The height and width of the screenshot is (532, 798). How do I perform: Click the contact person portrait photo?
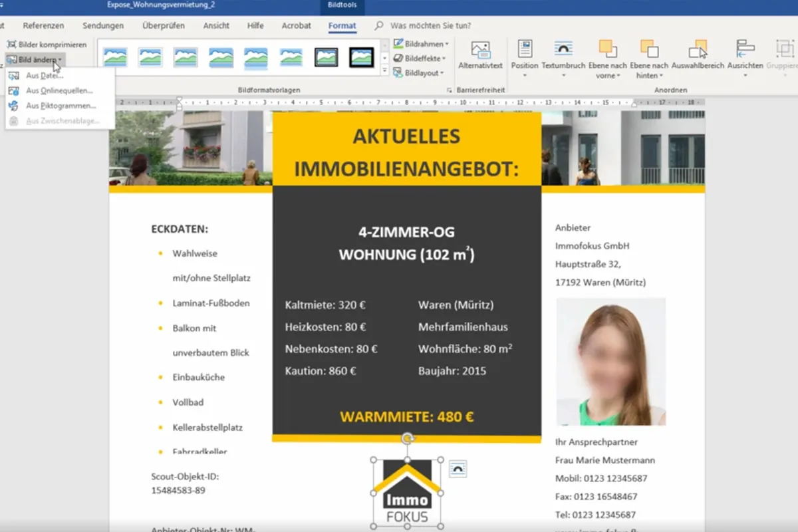point(610,361)
